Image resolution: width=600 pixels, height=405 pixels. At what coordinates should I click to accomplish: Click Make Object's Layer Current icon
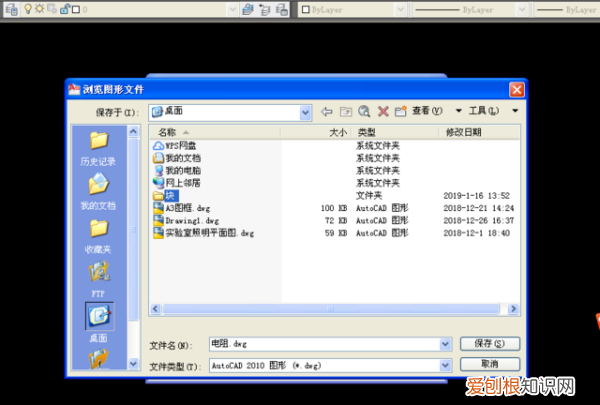tap(248, 10)
